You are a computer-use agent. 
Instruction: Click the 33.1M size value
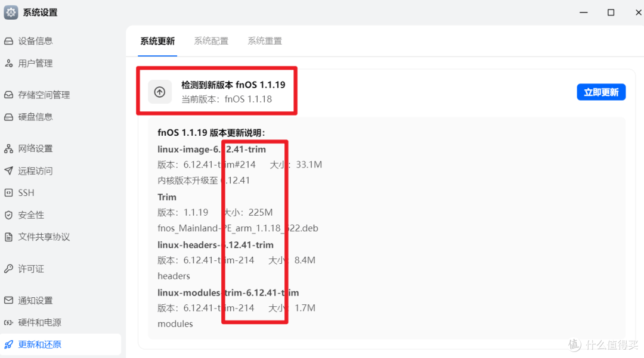(x=309, y=165)
